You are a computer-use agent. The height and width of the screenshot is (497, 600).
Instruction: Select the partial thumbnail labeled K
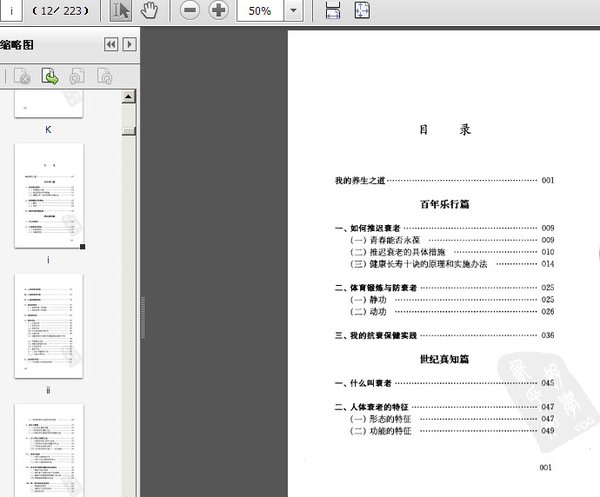click(x=49, y=104)
